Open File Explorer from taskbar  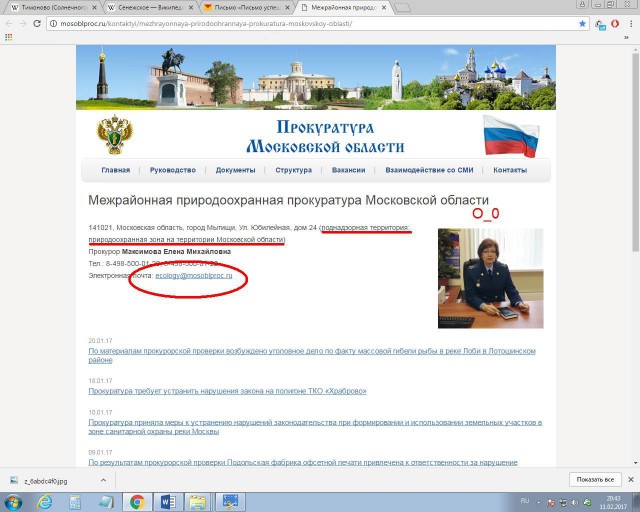pos(198,502)
